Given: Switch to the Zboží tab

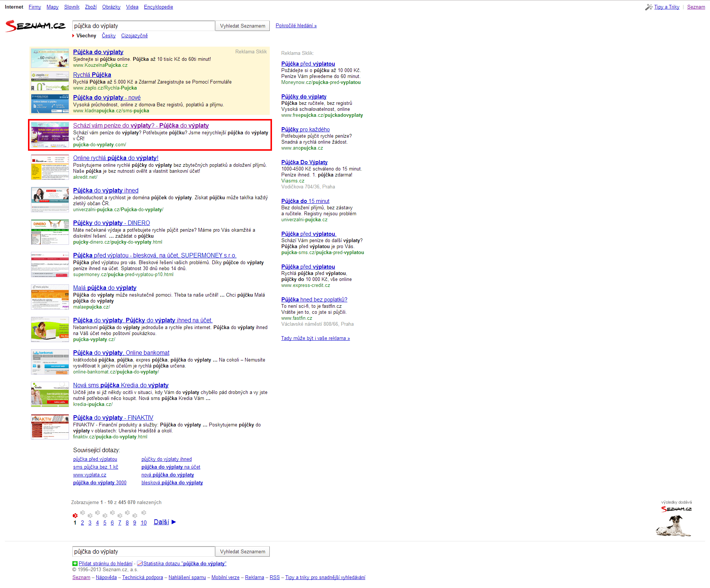Looking at the screenshot, I should click(91, 7).
